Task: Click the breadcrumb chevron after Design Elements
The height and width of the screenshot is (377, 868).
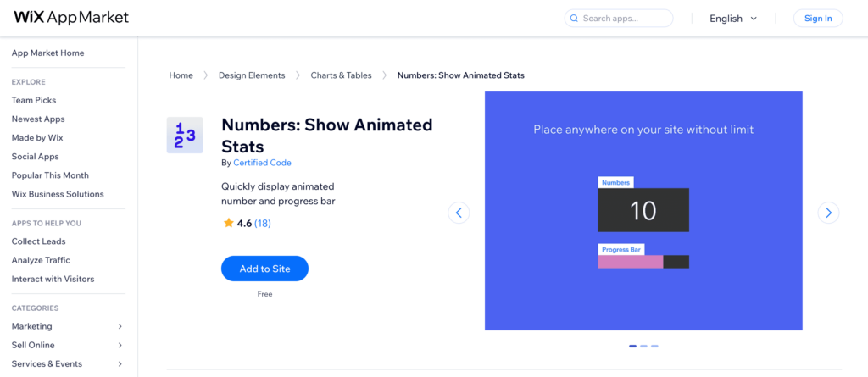Action: coord(298,75)
